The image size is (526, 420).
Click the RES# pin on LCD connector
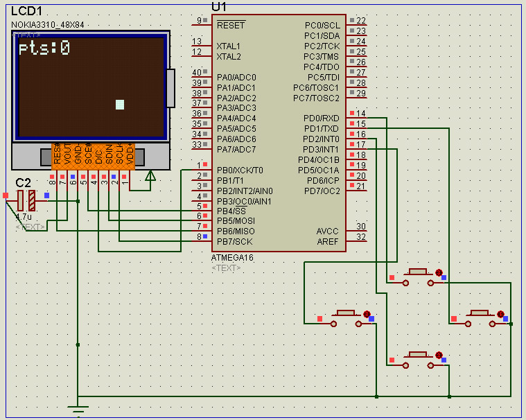(x=57, y=155)
